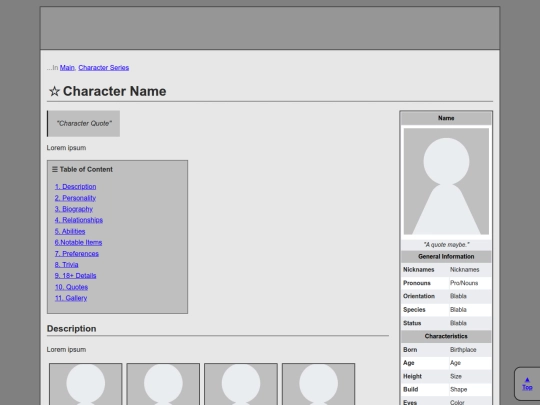Jump to 11. Gallery section
Viewport: 540px width, 405px height.
point(71,298)
